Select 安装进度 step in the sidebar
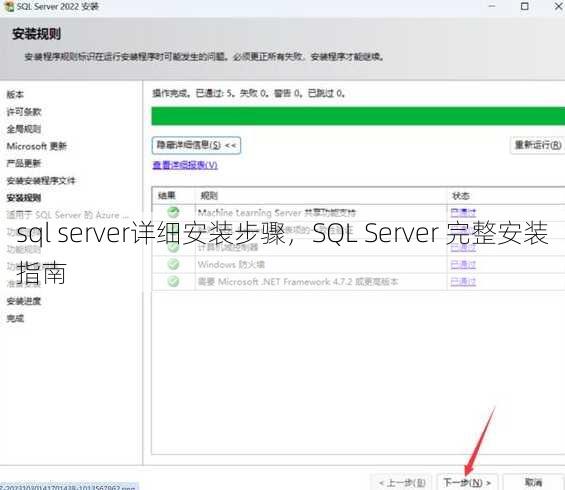The image size is (565, 490). 24,301
